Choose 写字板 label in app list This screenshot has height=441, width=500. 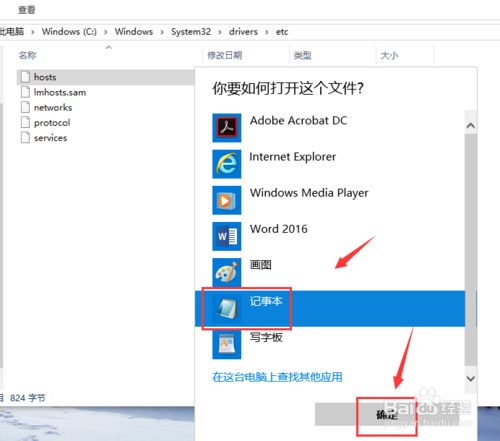266,337
